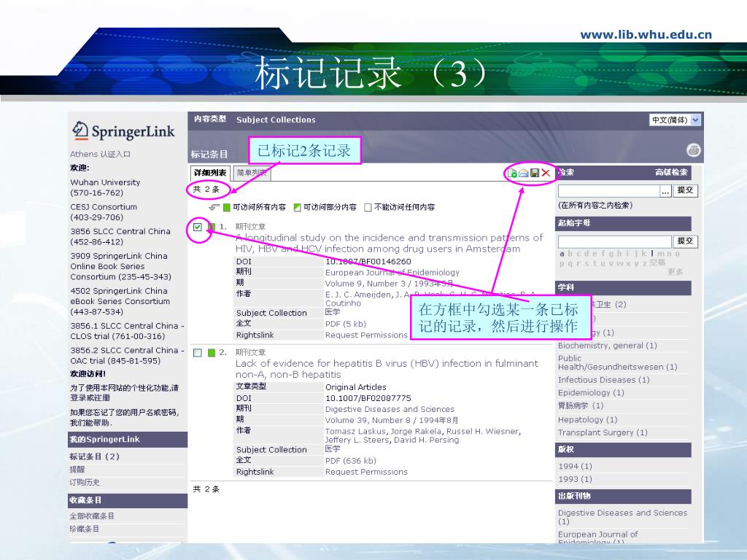Filter by Transplant Surgery (1)
Viewport: 747px width, 560px height.
coord(603,432)
